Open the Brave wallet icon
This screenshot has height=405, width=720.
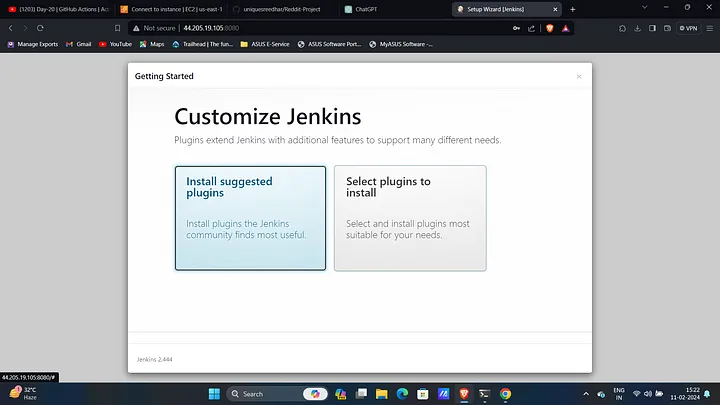[x=667, y=28]
